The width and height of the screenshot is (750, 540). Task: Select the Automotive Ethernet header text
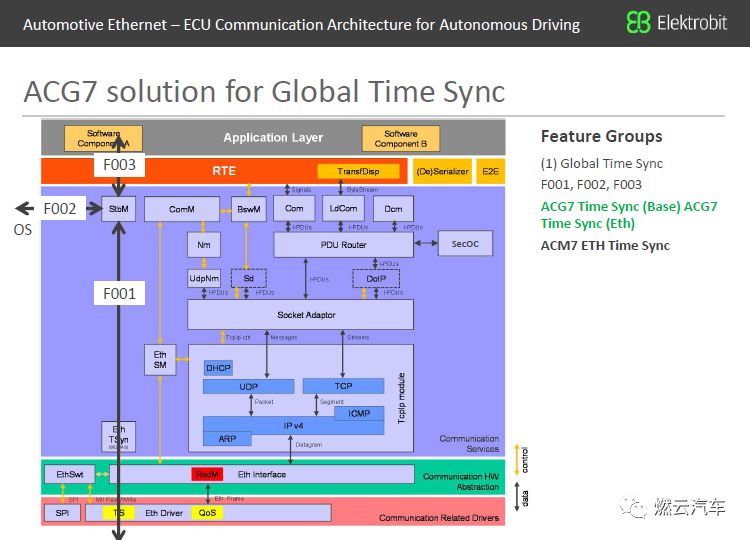tap(301, 24)
